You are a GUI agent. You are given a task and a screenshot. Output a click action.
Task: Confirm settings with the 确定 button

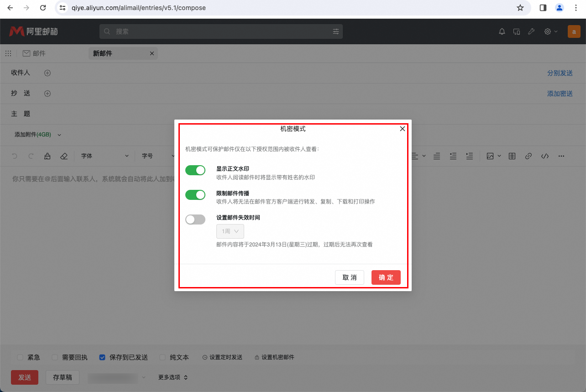pyautogui.click(x=386, y=277)
